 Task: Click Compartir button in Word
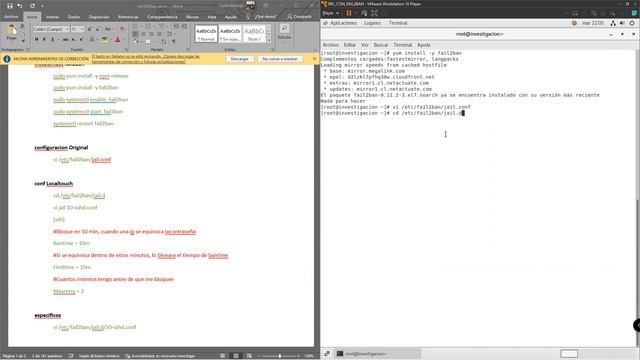pyautogui.click(x=299, y=17)
